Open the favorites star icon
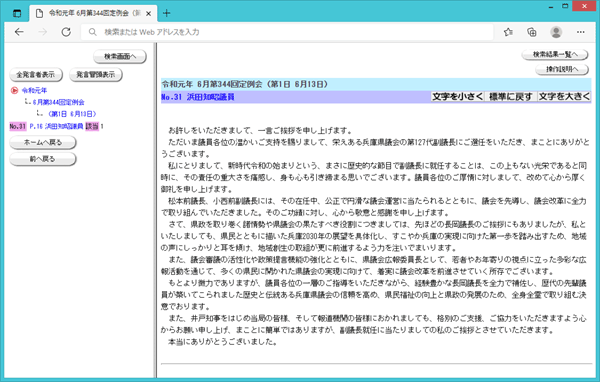 pos(508,32)
